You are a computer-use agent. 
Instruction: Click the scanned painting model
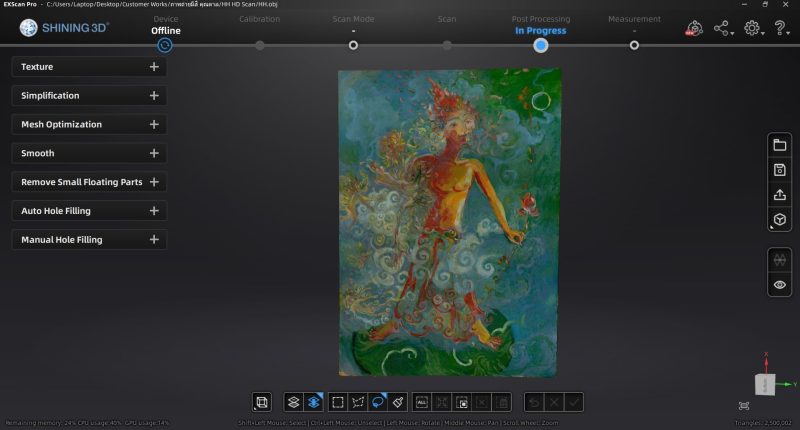pyautogui.click(x=449, y=223)
